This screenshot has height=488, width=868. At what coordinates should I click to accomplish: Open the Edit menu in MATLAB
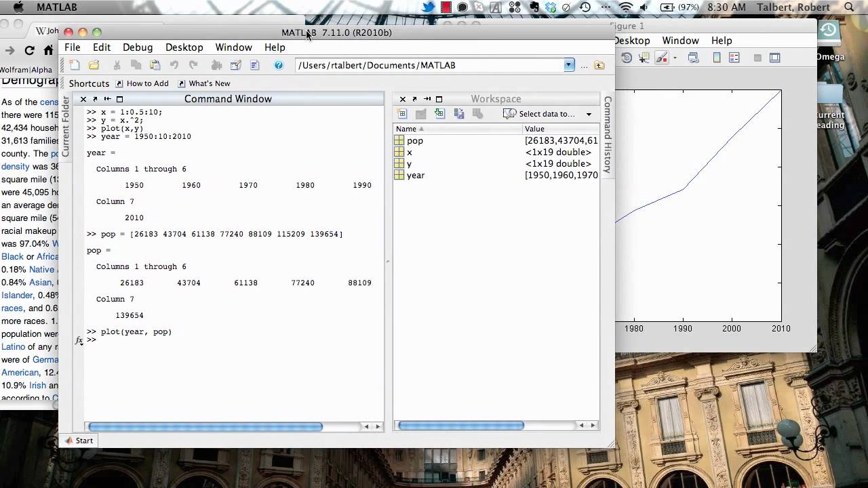[x=102, y=47]
